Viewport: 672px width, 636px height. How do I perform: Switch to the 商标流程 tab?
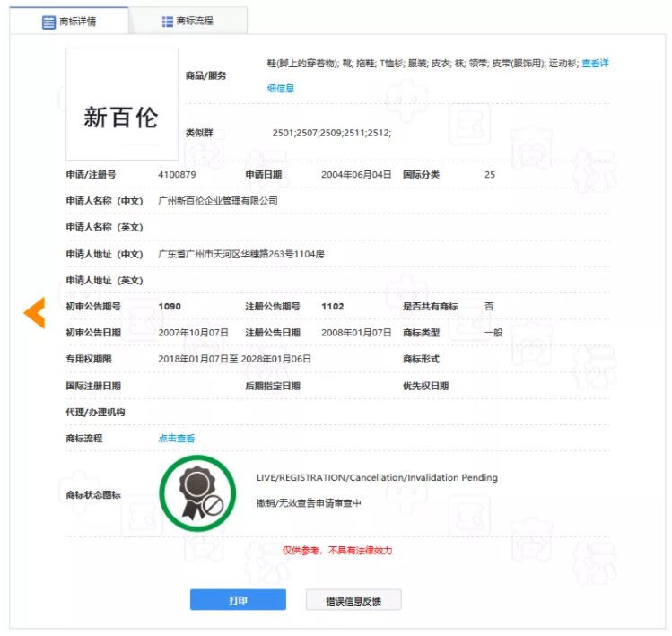pyautogui.click(x=188, y=21)
